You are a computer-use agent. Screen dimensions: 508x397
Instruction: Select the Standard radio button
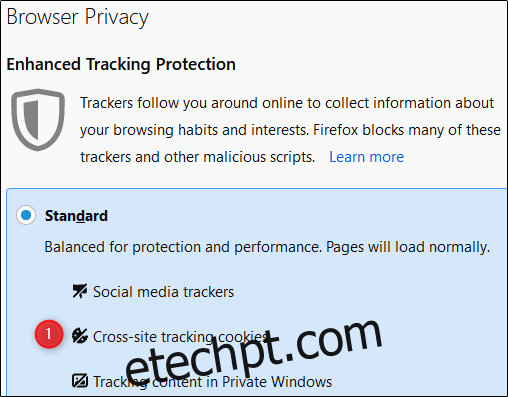tap(26, 215)
